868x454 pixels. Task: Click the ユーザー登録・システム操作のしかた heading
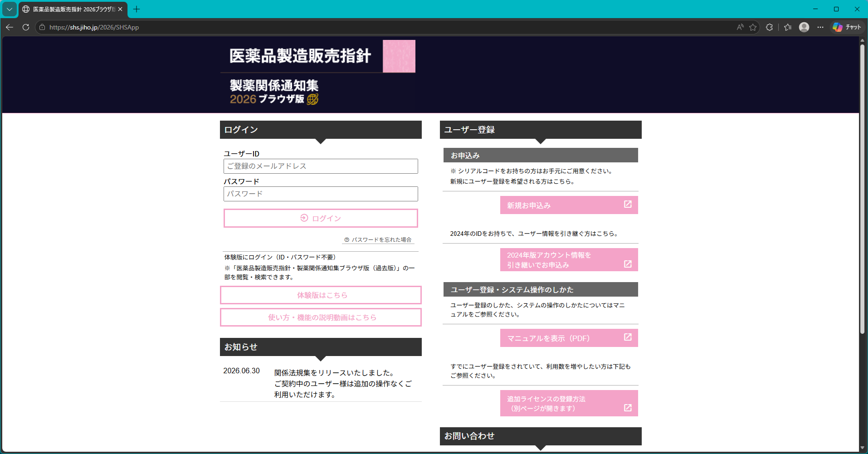(x=541, y=290)
